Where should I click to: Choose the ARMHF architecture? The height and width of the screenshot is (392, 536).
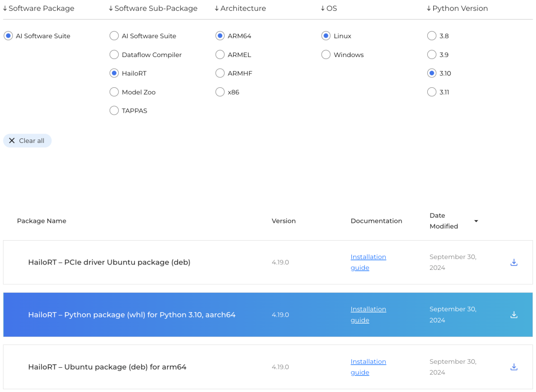[x=220, y=73]
